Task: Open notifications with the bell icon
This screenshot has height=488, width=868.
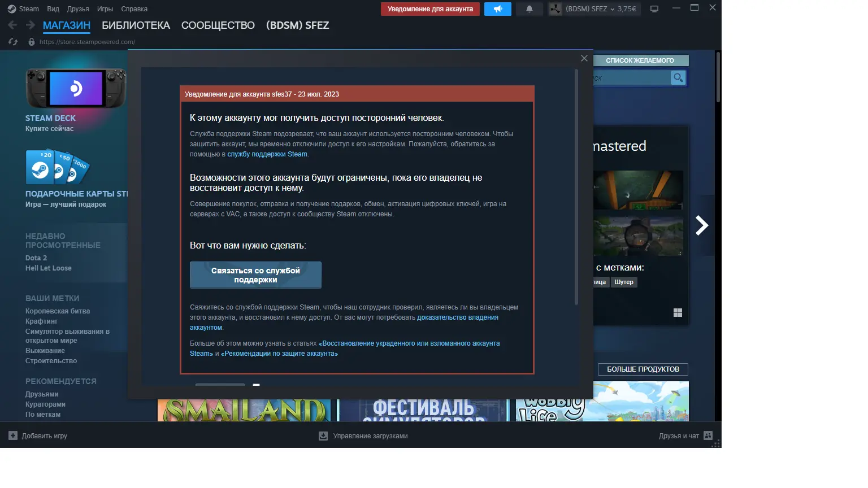Action: tap(530, 9)
